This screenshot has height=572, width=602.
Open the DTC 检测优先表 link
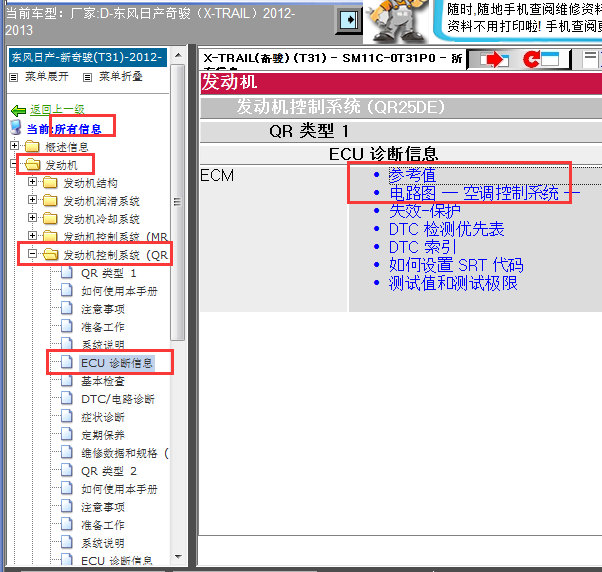point(447,229)
